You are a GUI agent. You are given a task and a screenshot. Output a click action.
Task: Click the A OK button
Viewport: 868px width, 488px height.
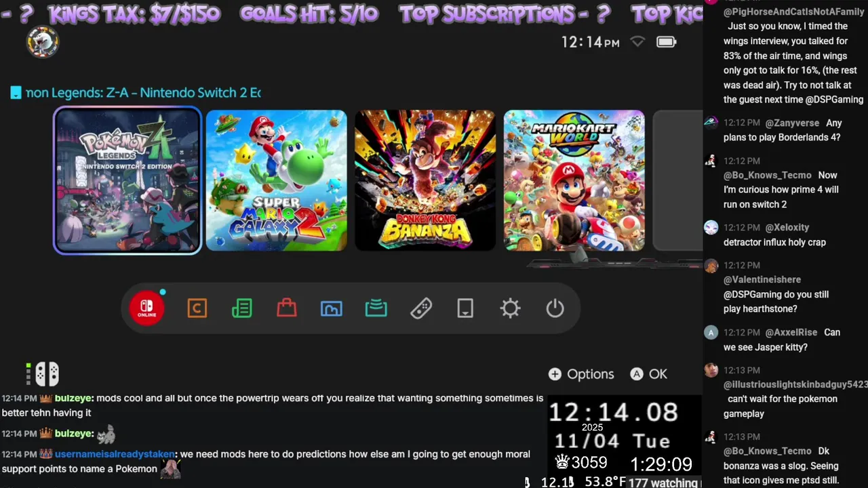pos(649,374)
